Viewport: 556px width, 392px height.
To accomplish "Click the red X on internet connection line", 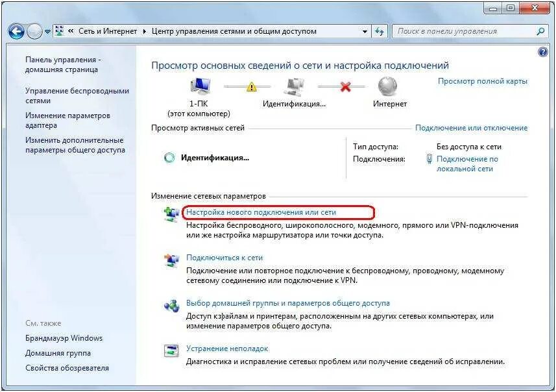I will pos(345,86).
